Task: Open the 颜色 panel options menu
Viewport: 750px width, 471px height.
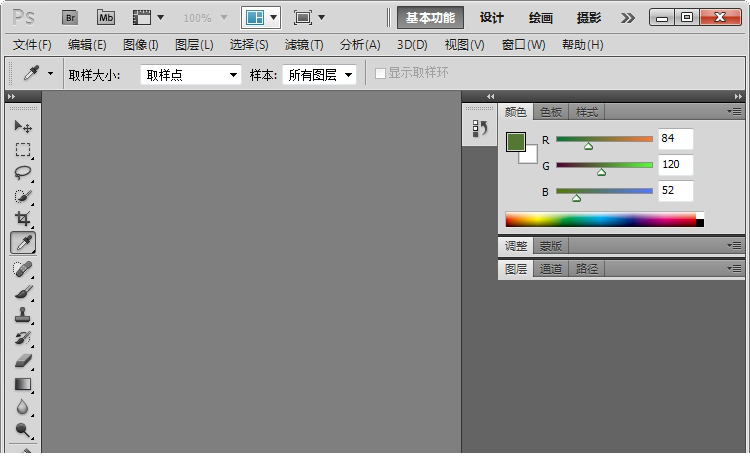Action: pyautogui.click(x=734, y=111)
